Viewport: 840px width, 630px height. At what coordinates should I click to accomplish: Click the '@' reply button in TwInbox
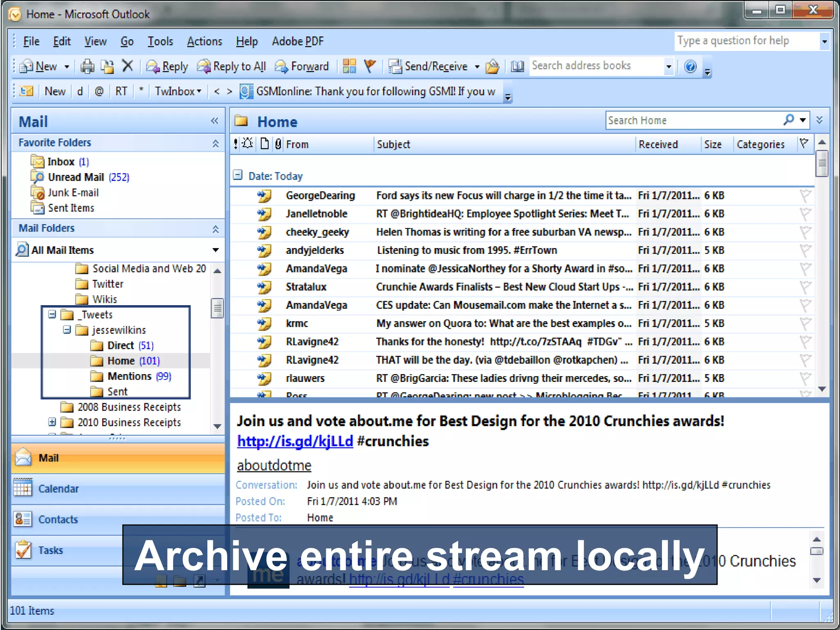pyautogui.click(x=99, y=91)
